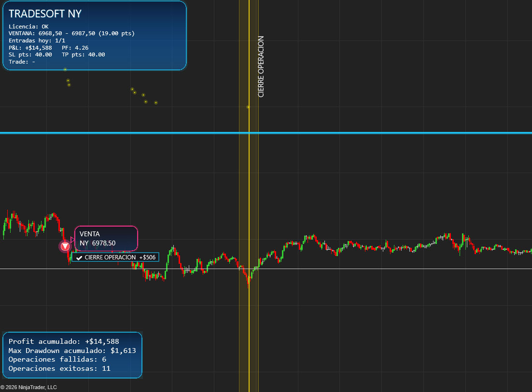The width and height of the screenshot is (532, 392).
Task: Click the TRADESOFT NY panel title
Action: [45, 14]
